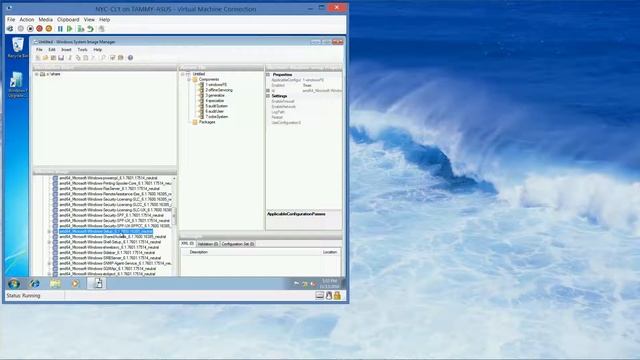Click the Location column header

(330, 252)
